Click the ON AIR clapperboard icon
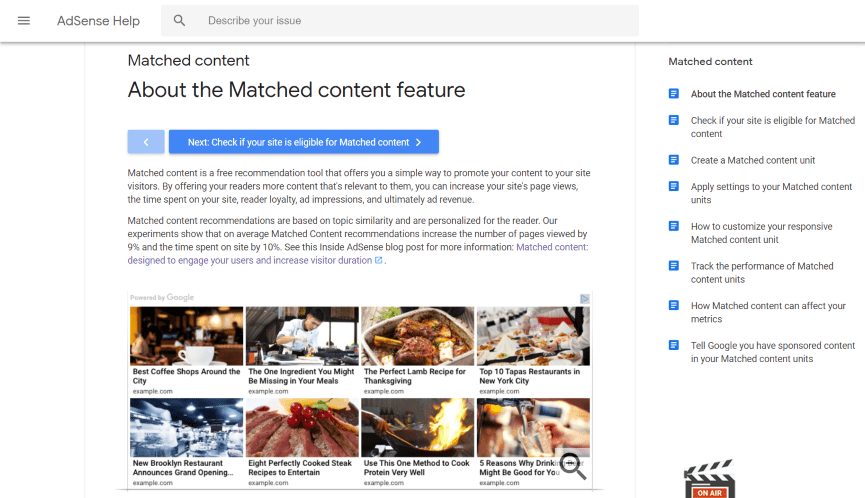 709,479
